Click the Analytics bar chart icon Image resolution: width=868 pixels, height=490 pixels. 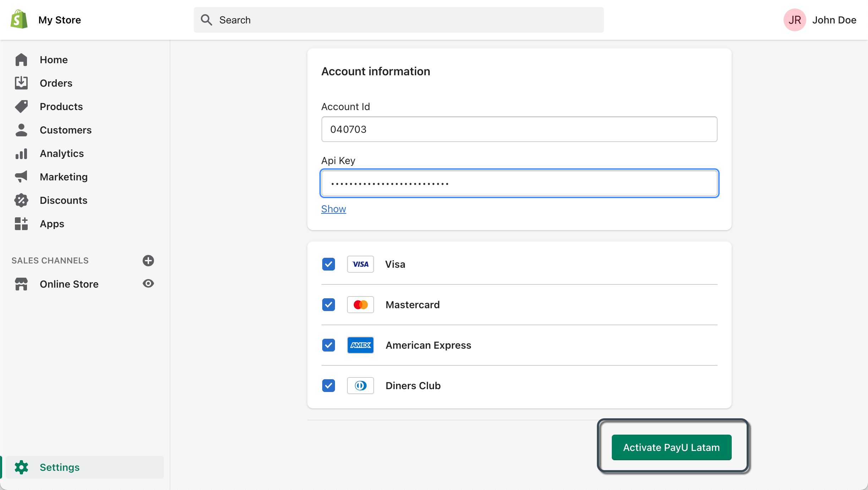21,153
